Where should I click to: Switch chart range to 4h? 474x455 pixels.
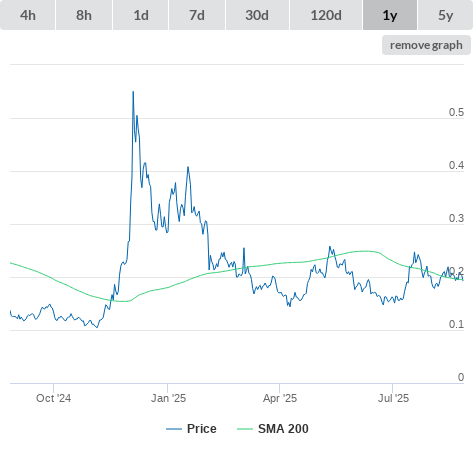(28, 15)
